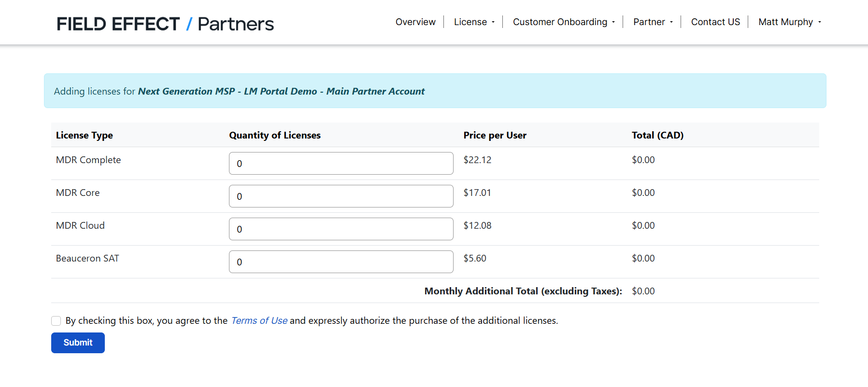Go to Contact US page
868x387 pixels.
pyautogui.click(x=715, y=22)
